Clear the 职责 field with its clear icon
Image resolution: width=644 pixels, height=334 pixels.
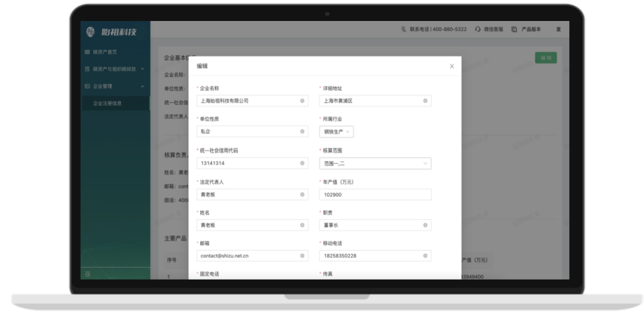pos(425,225)
